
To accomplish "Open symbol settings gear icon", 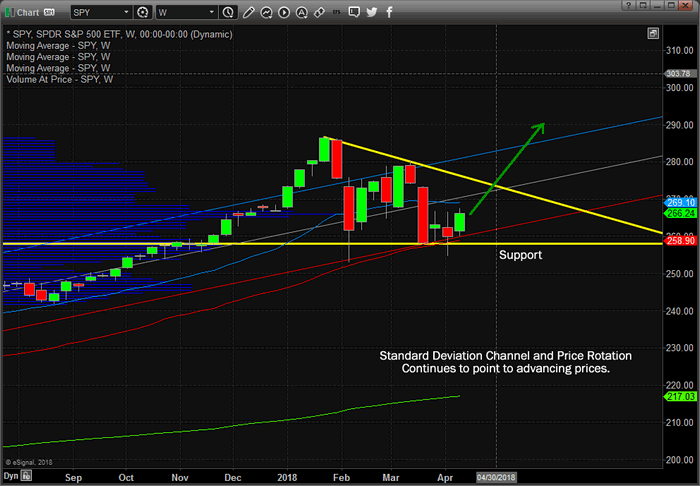I will (x=143, y=12).
